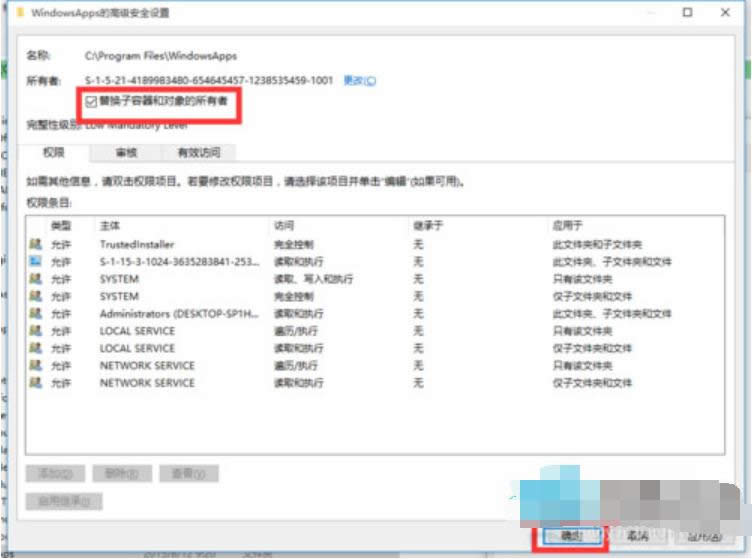Image resolution: width=752 pixels, height=559 pixels.
Task: Confirm with the 确定 button
Action: 571,536
